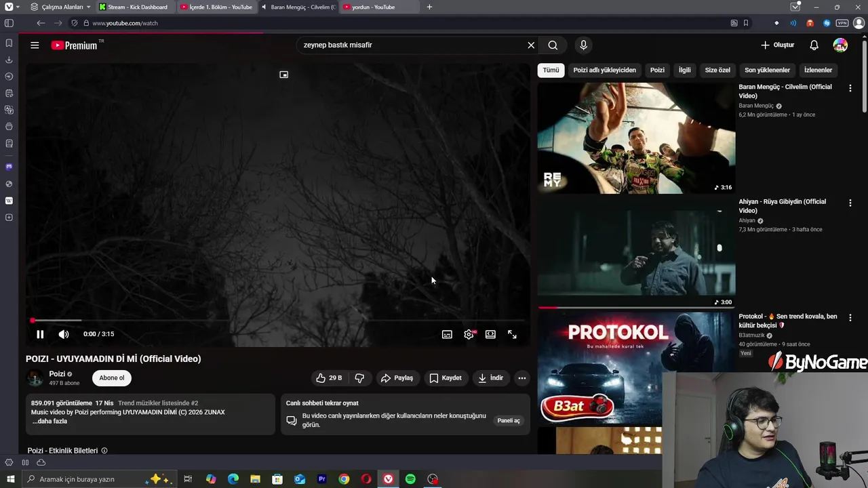This screenshot has height=488, width=868.
Task: Enter fullscreen on the video player
Action: [512, 334]
